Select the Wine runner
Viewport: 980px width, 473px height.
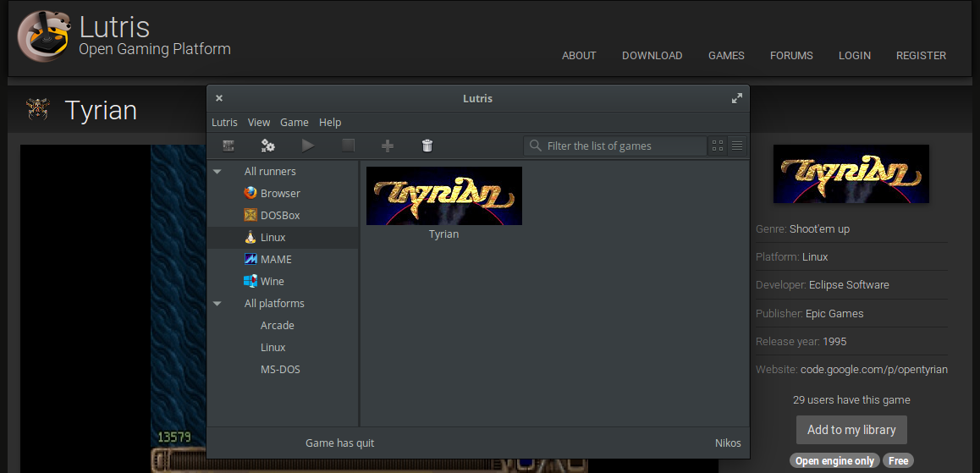click(283, 281)
